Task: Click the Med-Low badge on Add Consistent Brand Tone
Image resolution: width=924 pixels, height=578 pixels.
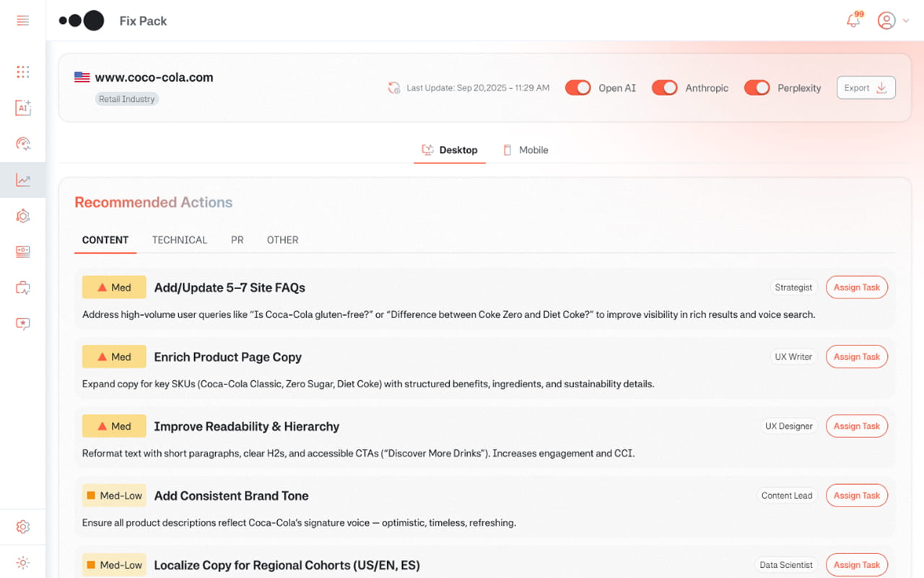Action: coord(114,496)
